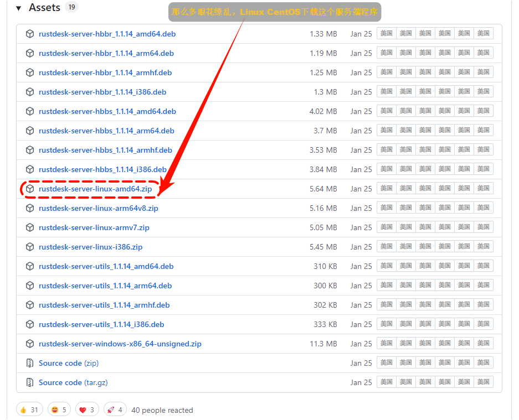This screenshot has height=420, width=519.
Task: Click zip file icon beside Source code (zip)
Action: pyautogui.click(x=30, y=363)
